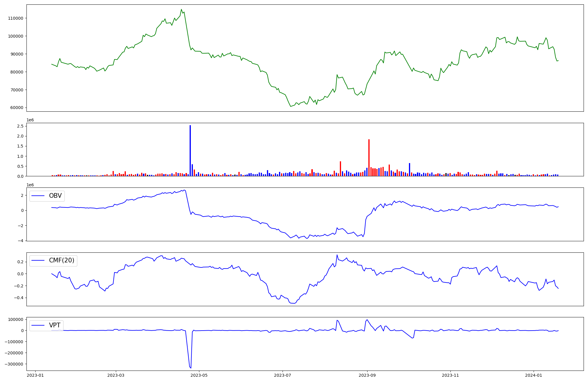This screenshot has height=382, width=588.
Task: Click the 2.5 tick label on volume axis
Action: pyautogui.click(x=20, y=126)
